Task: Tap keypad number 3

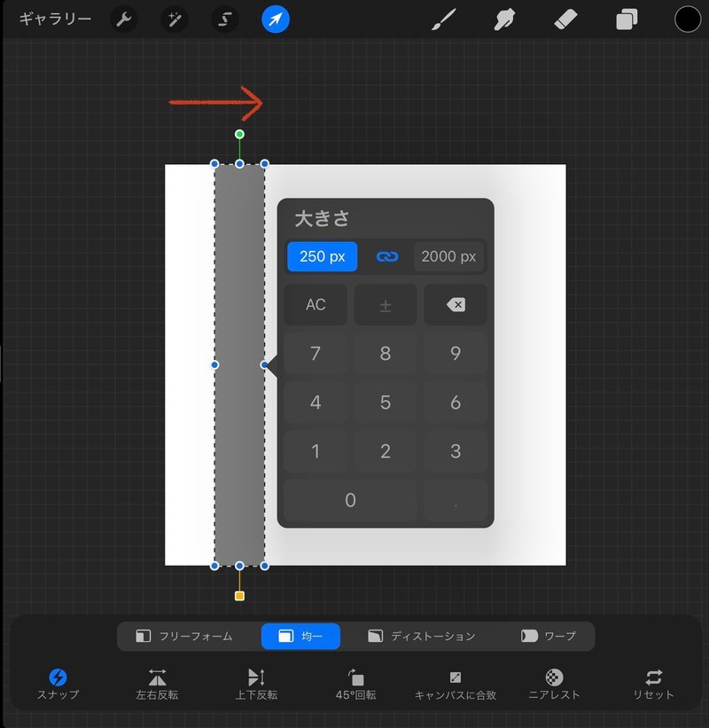Action: point(456,450)
